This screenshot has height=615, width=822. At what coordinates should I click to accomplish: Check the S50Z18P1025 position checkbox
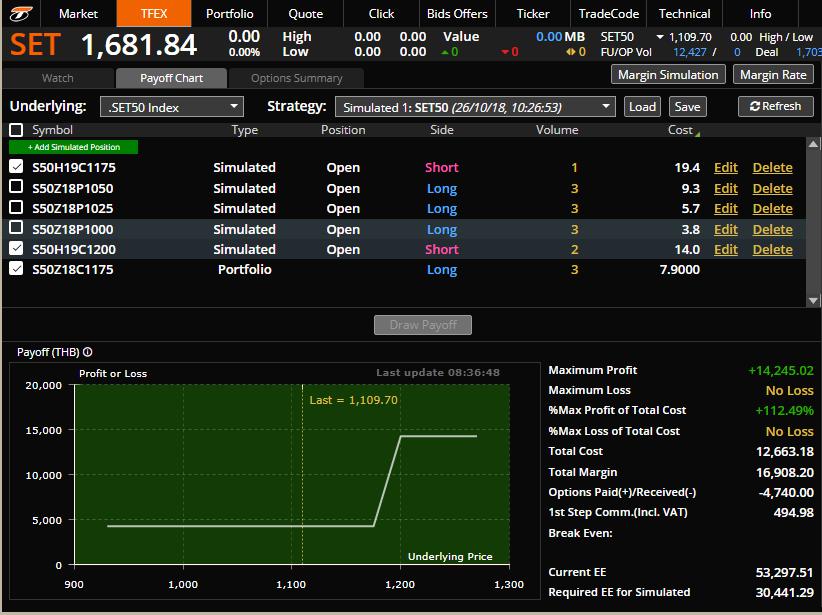[x=16, y=207]
